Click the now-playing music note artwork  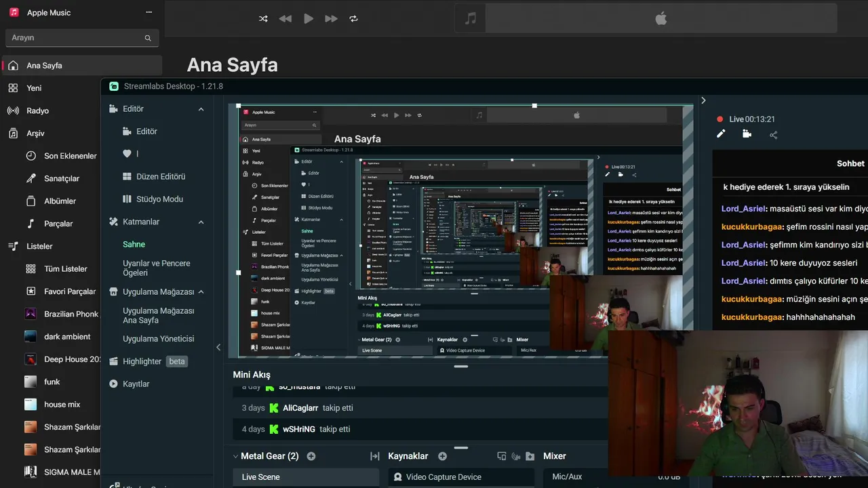[470, 19]
